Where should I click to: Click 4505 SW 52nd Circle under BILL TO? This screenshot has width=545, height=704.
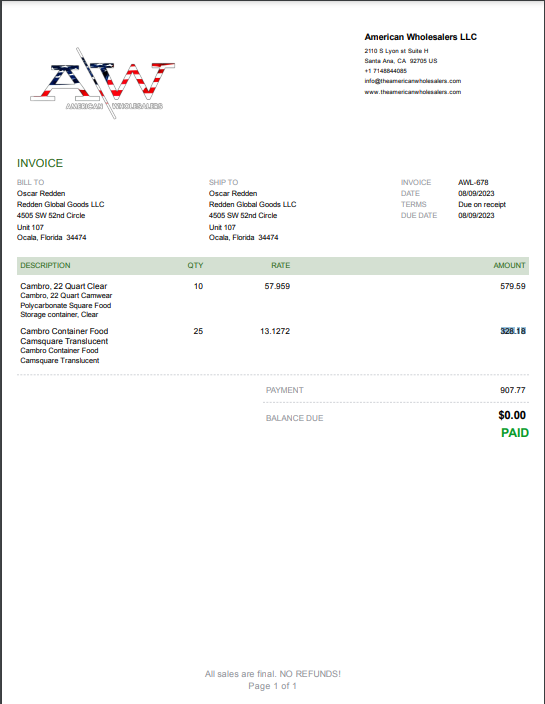point(51,216)
